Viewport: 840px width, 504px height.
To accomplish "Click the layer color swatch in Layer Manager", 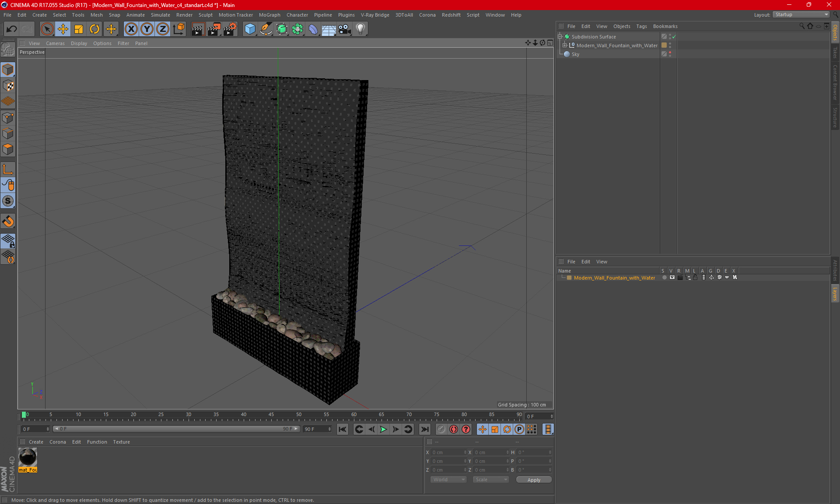I will 569,278.
